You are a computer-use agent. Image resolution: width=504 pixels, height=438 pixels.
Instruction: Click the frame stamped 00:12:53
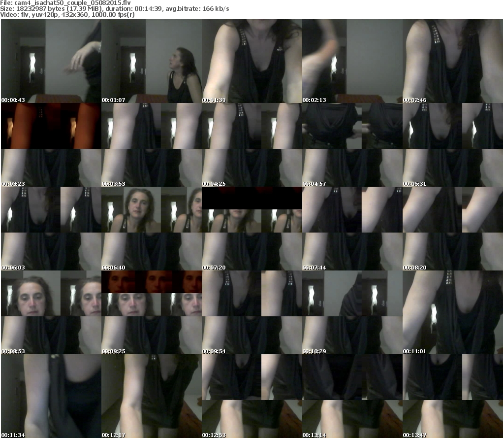[252, 396]
